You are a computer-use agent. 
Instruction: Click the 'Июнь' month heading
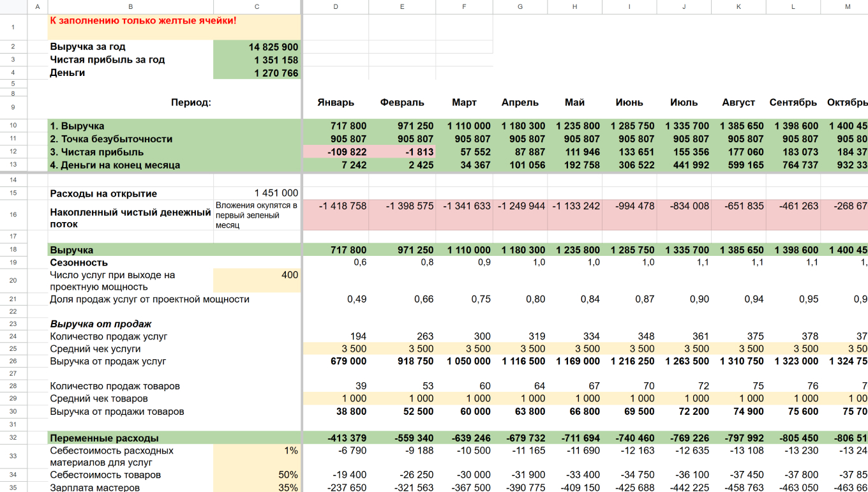coord(629,102)
